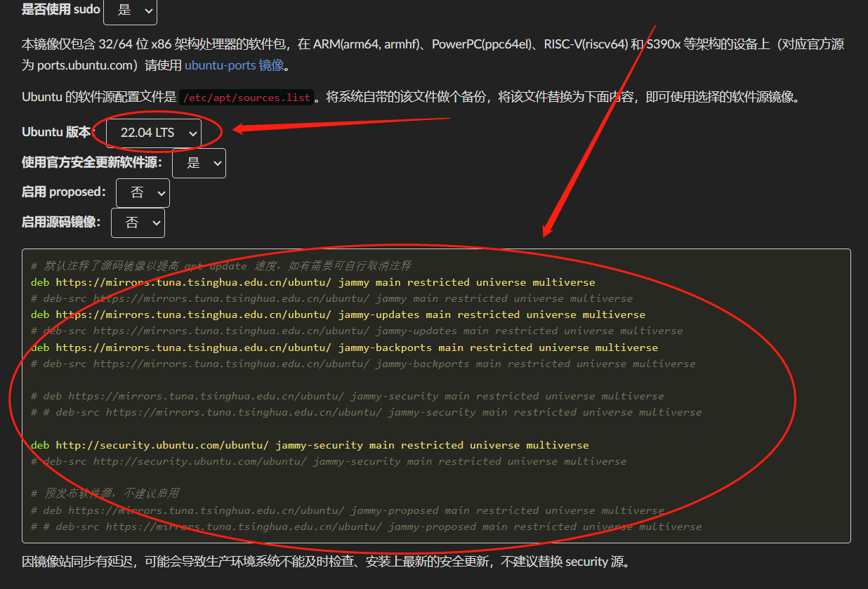
Task: Click the commented deb-src jammy main line
Action: pyautogui.click(x=331, y=298)
